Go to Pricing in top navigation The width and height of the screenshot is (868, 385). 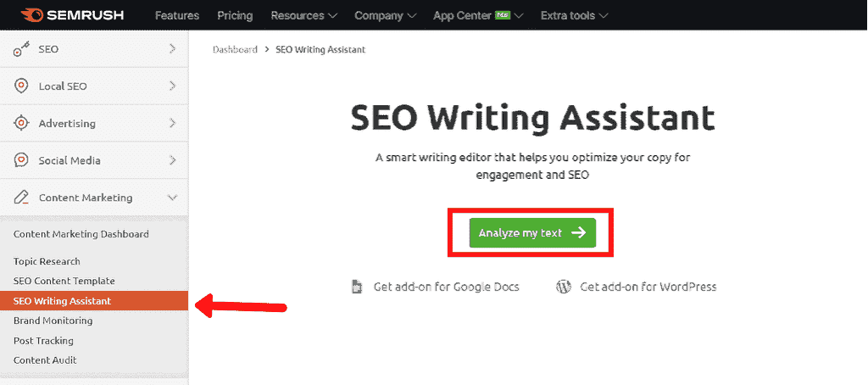(x=235, y=15)
